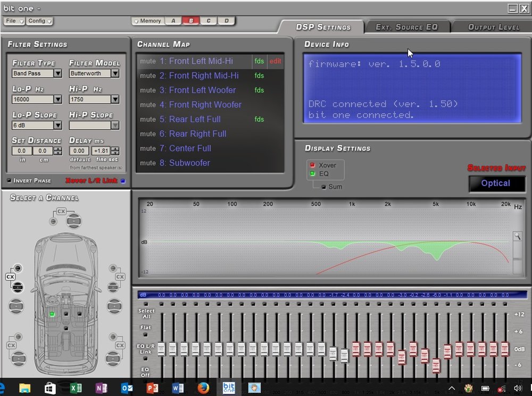Switch to the Ext. Source EQ tab
Image resolution: width=532 pixels, height=396 pixels.
[406, 27]
